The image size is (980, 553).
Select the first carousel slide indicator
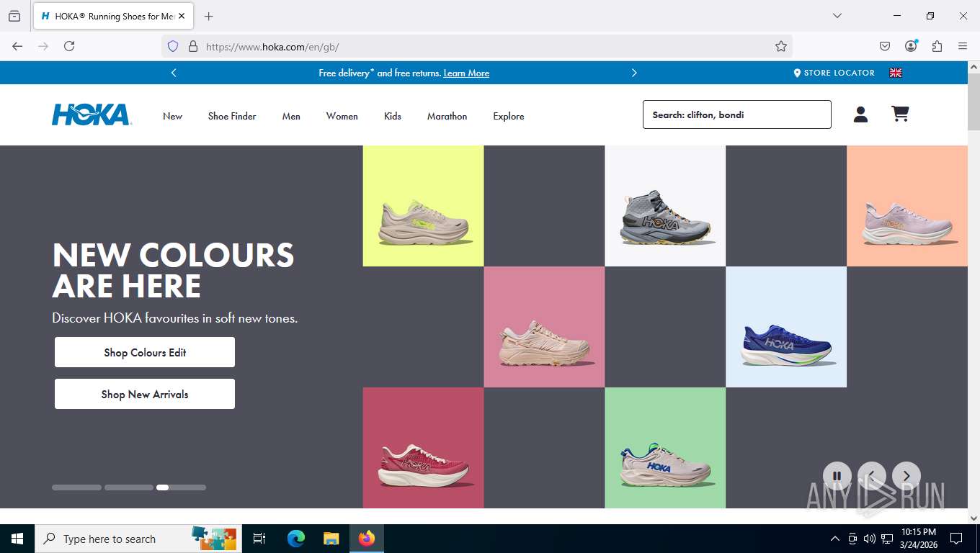[76, 487]
